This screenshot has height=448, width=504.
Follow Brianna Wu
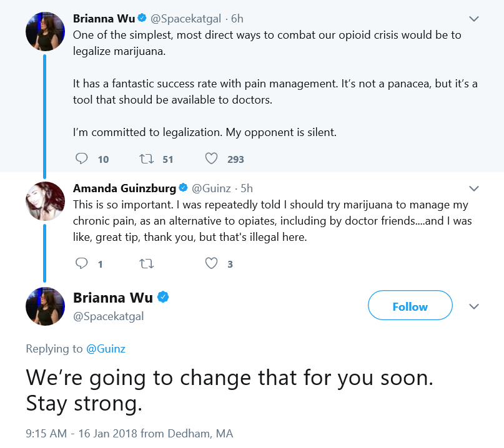(x=410, y=305)
